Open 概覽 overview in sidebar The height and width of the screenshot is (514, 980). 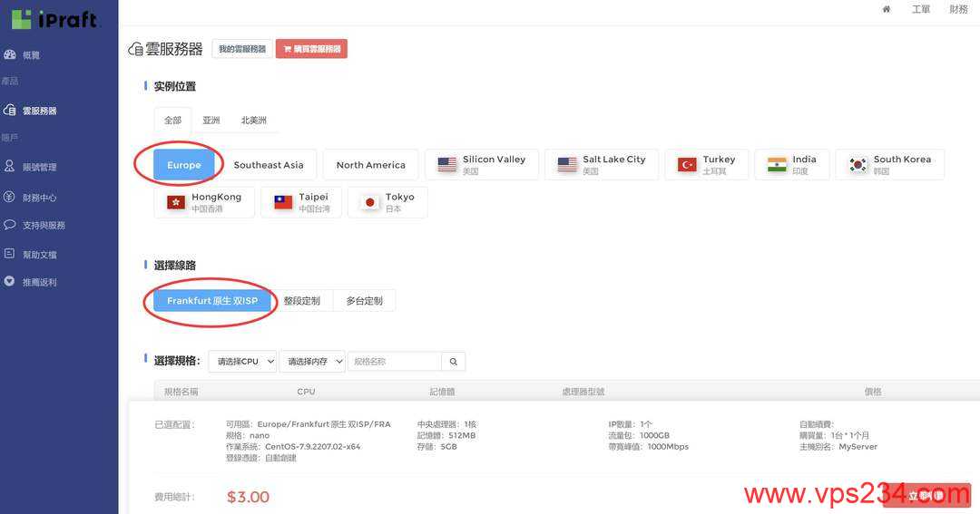(31, 55)
